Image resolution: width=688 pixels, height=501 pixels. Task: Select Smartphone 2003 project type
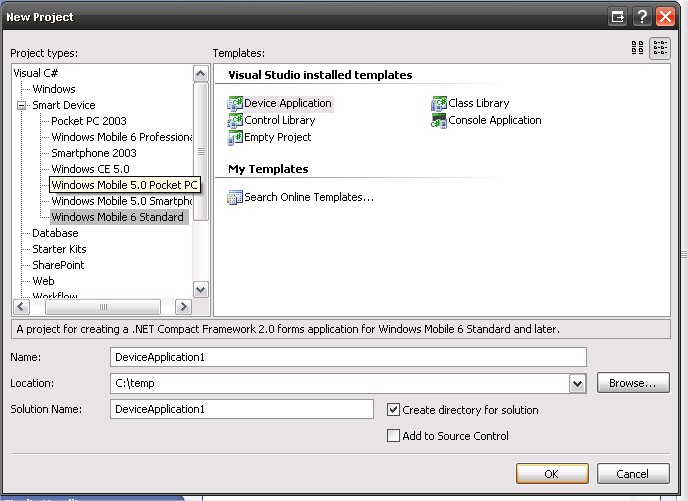click(94, 153)
